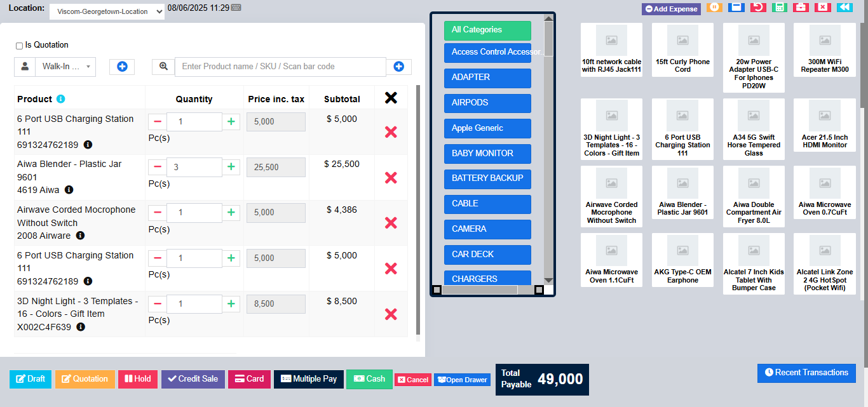
Task: Check the Is Quotation checkbox
Action: coord(19,46)
